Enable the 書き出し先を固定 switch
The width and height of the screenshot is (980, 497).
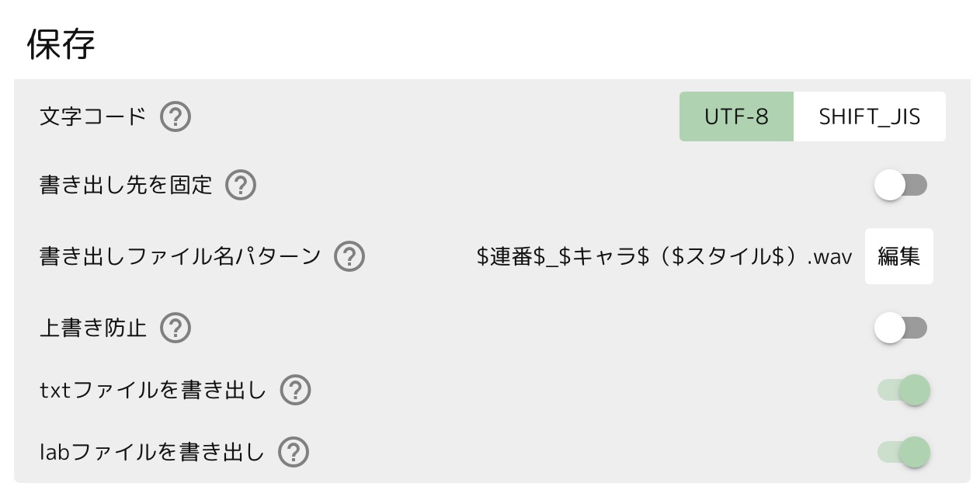point(901,186)
